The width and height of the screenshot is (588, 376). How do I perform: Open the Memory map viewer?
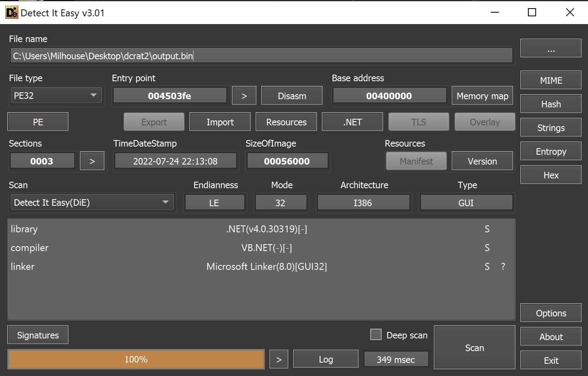pos(482,96)
